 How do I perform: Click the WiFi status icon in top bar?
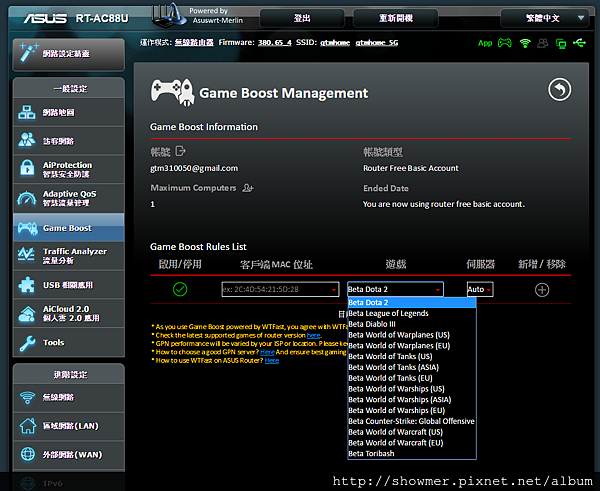pyautogui.click(x=525, y=43)
